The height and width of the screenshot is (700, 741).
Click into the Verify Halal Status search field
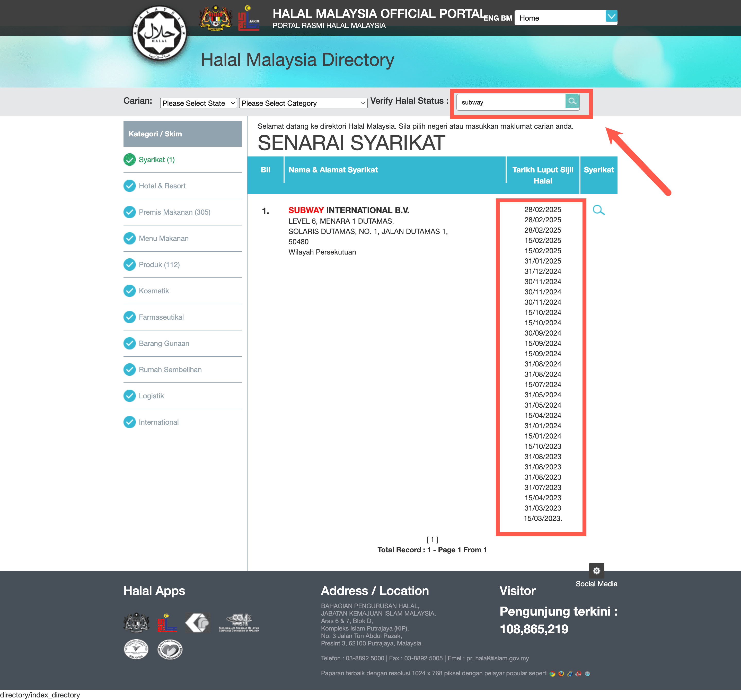click(511, 102)
